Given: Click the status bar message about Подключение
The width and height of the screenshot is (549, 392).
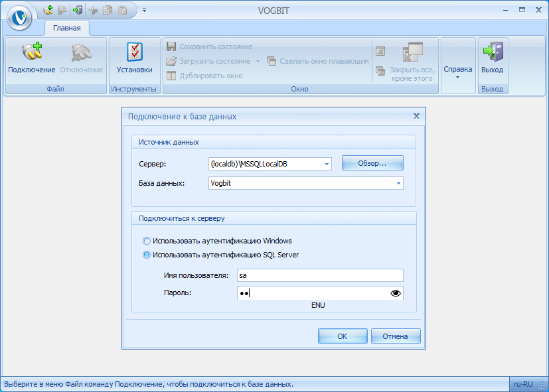Looking at the screenshot, I should click(149, 384).
